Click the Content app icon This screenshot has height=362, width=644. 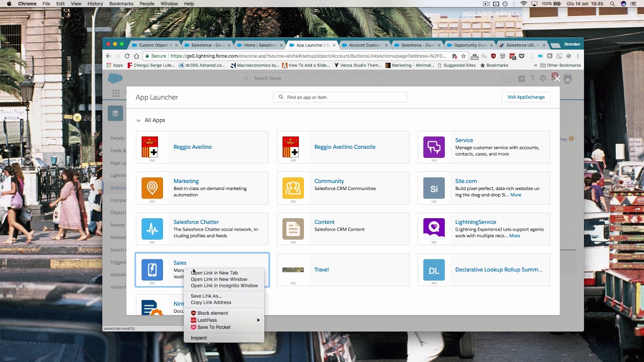[x=293, y=229]
